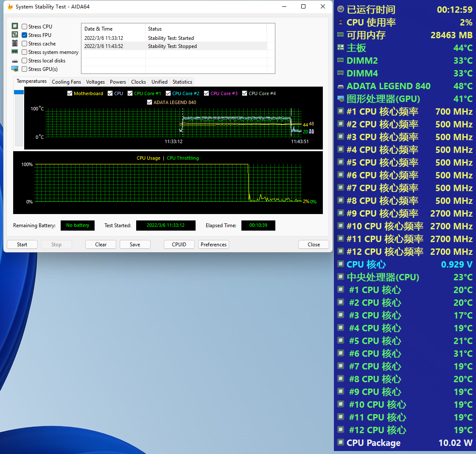Select the Unified tab
Screen dimensions: 476x454
[x=160, y=82]
